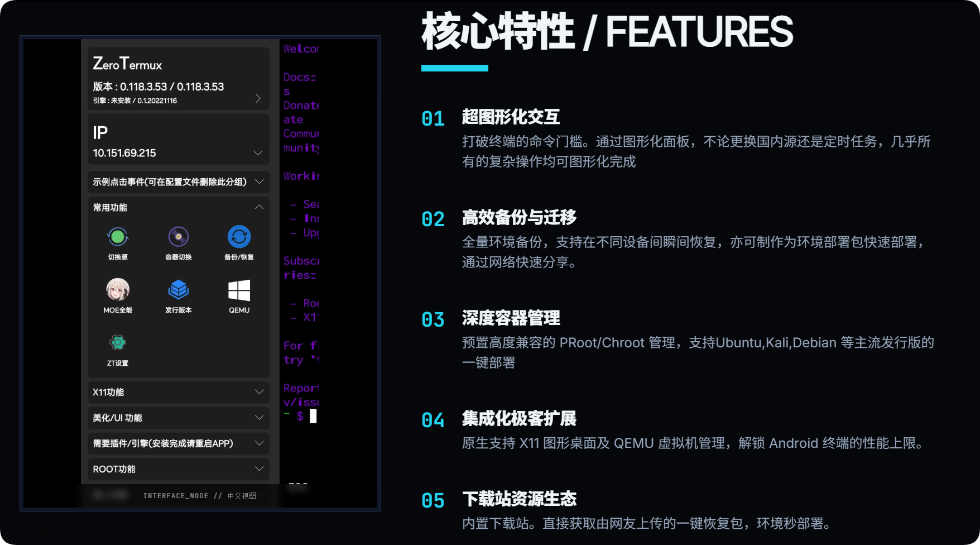
Task: Click the INTERFACE_NODE status item
Action: click(x=176, y=495)
